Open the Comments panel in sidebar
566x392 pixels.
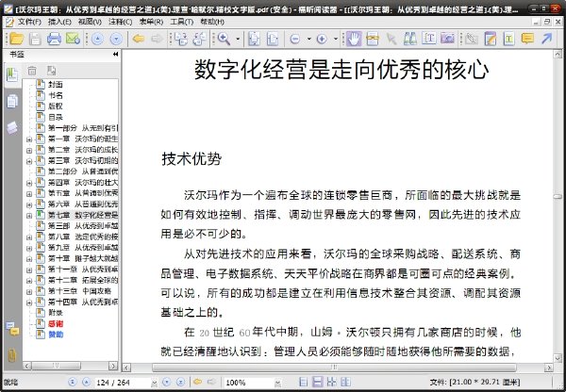(12, 329)
